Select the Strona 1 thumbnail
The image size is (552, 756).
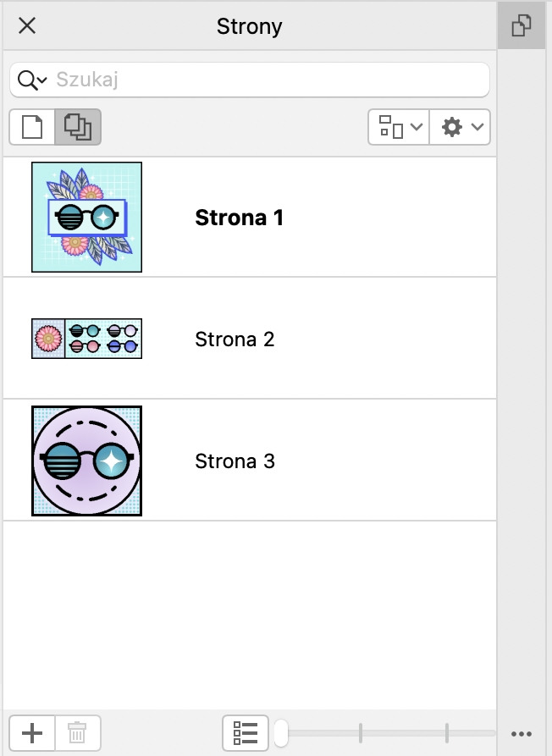[86, 218]
